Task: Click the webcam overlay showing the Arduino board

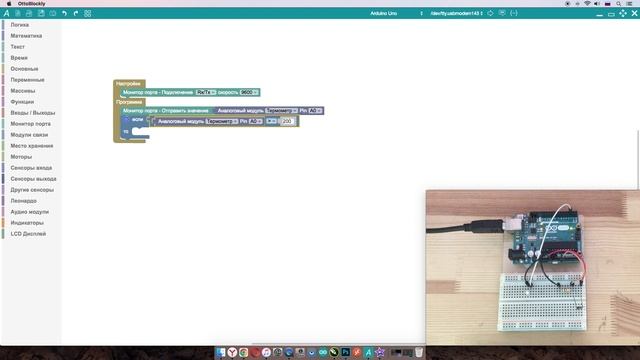Action: pos(532,267)
